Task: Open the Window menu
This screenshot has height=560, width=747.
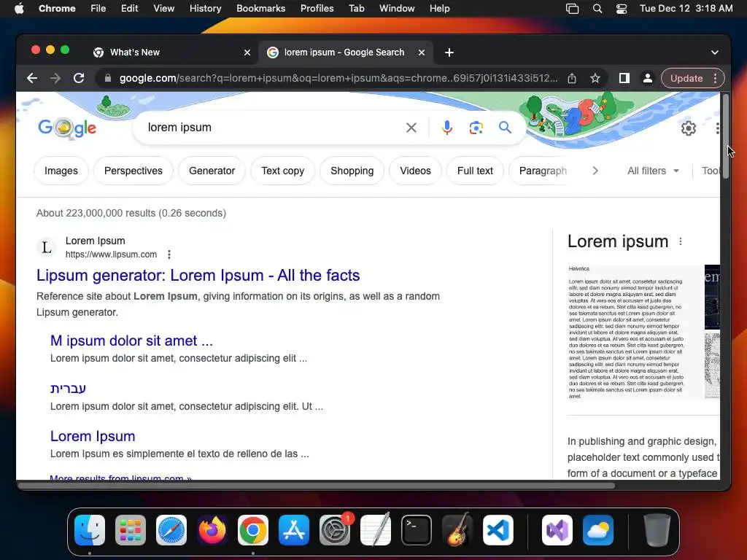Action: tap(397, 9)
